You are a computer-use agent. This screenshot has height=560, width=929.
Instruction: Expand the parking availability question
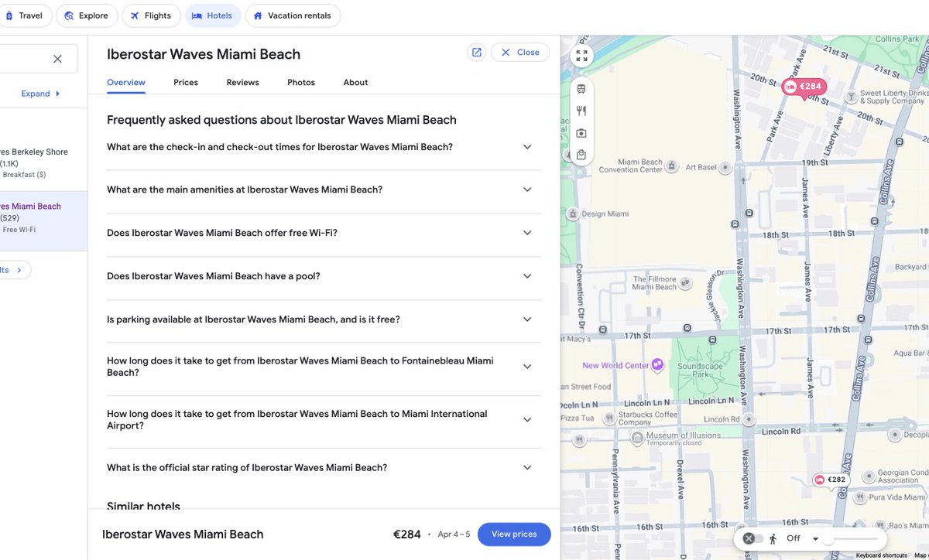click(x=324, y=319)
